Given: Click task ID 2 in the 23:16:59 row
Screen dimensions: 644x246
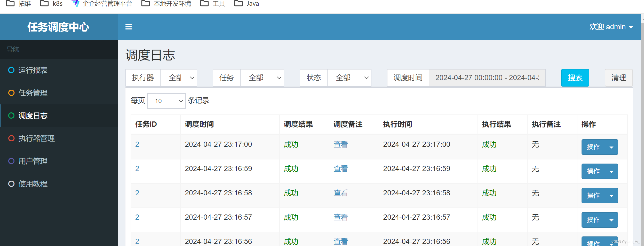Looking at the screenshot, I should pos(137,168).
